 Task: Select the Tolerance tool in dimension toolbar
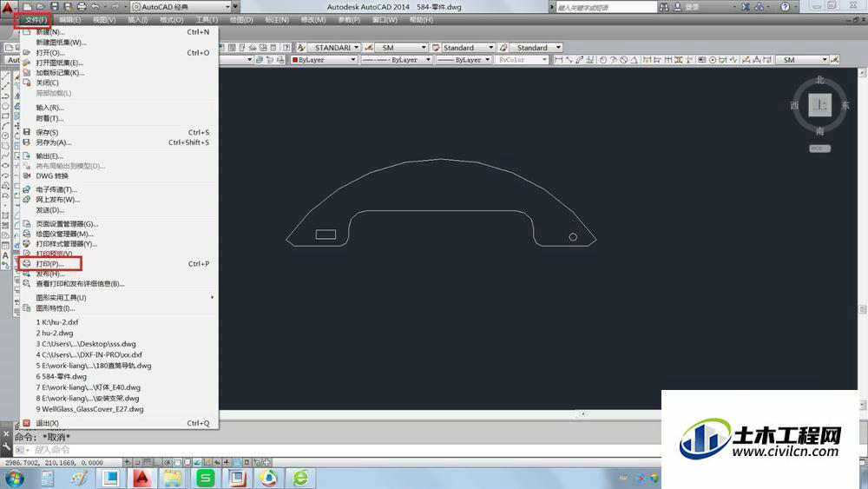(x=701, y=60)
